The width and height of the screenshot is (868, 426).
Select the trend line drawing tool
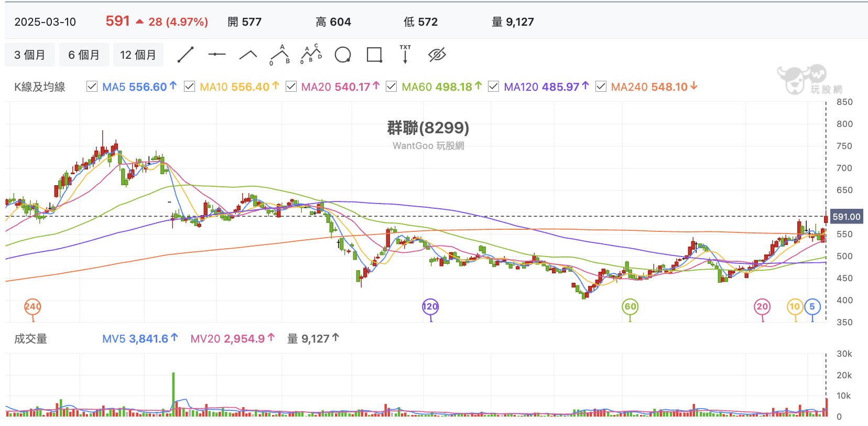tap(186, 55)
